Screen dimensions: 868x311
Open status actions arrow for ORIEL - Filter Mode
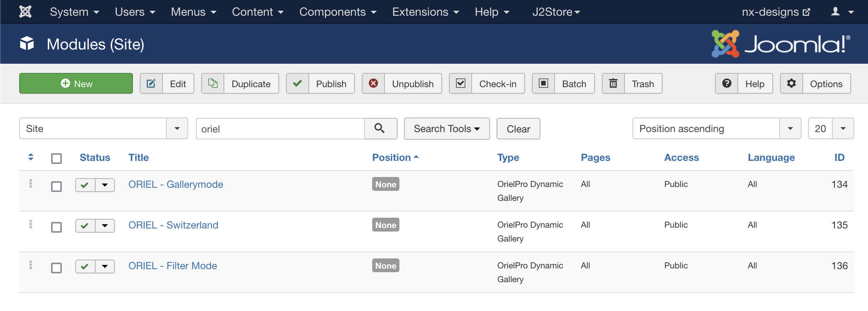[105, 266]
